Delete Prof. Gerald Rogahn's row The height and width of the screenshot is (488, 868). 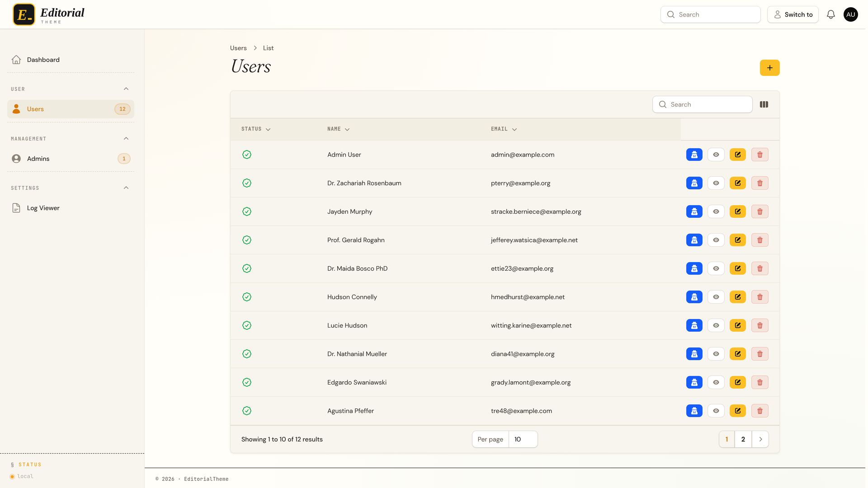(x=759, y=240)
